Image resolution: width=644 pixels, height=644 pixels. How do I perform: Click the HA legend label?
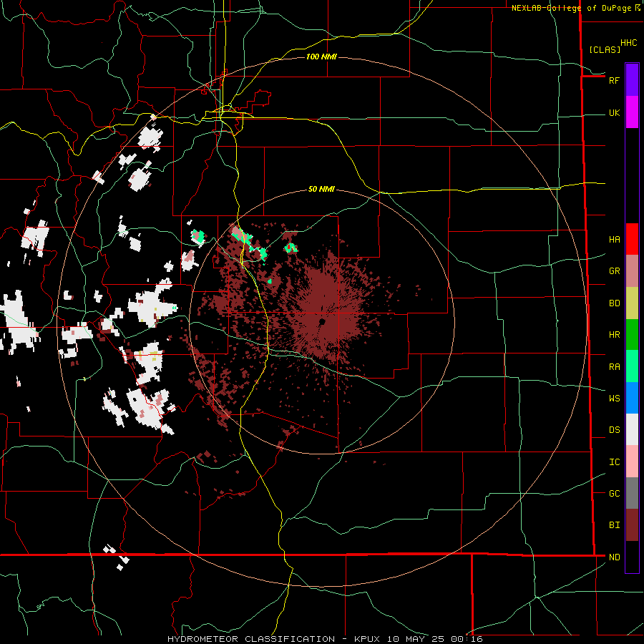(x=614, y=239)
